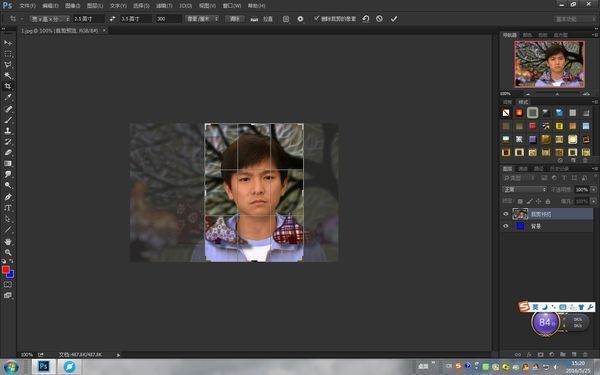
Task: Open the workspace switcher dropdown
Action: pyautogui.click(x=574, y=19)
